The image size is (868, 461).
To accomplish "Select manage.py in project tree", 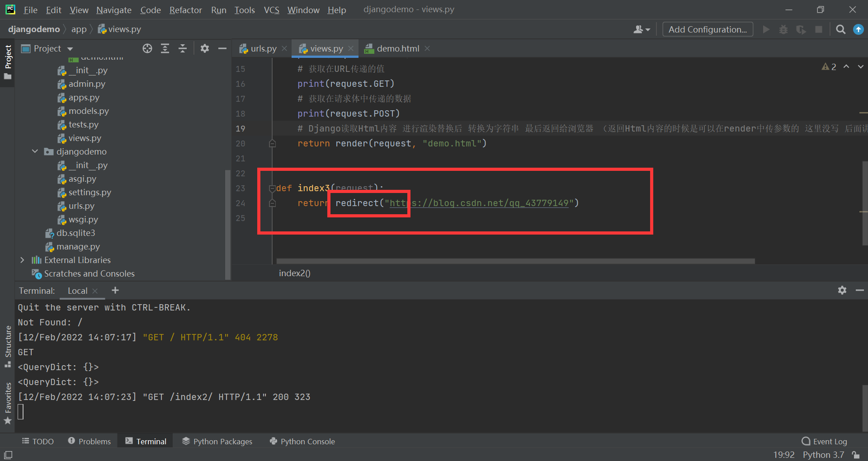I will tap(78, 246).
